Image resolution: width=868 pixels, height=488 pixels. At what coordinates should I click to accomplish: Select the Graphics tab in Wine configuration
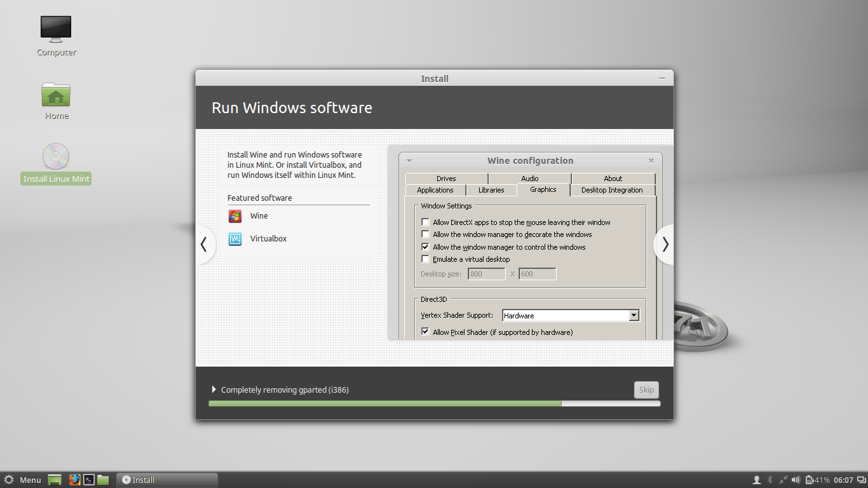[543, 189]
